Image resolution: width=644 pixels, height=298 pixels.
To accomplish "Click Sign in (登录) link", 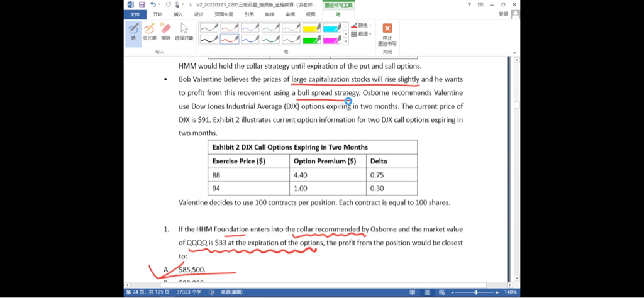I will [x=503, y=14].
